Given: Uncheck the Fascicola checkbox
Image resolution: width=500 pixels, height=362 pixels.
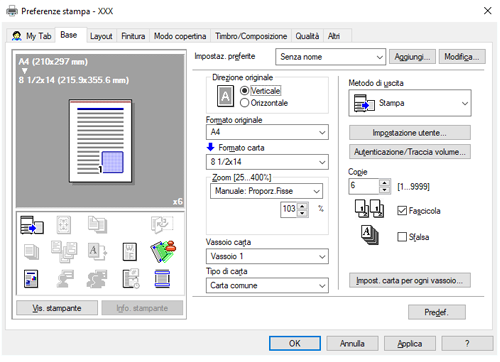Looking at the screenshot, I should (402, 211).
